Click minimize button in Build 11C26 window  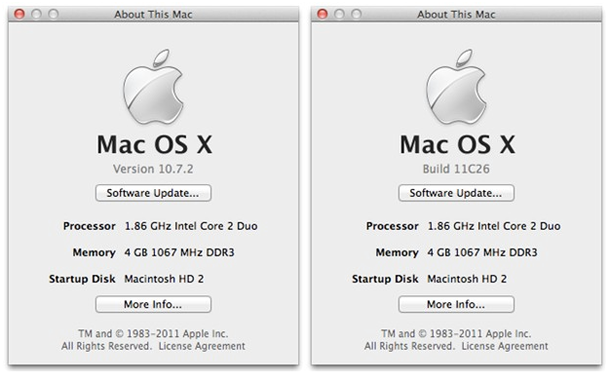coord(339,14)
